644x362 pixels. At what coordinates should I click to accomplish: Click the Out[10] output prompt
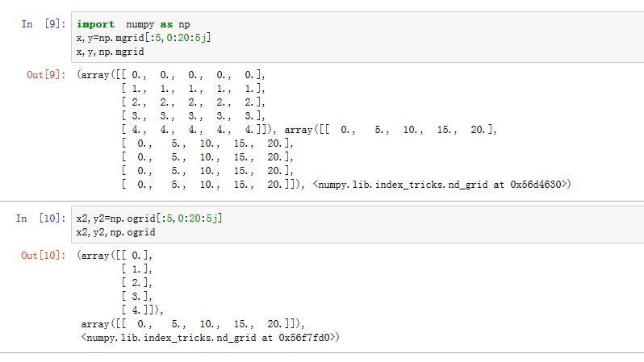coord(45,255)
